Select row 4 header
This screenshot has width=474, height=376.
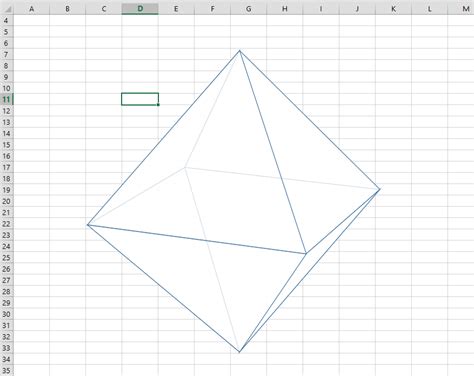pos(7,20)
